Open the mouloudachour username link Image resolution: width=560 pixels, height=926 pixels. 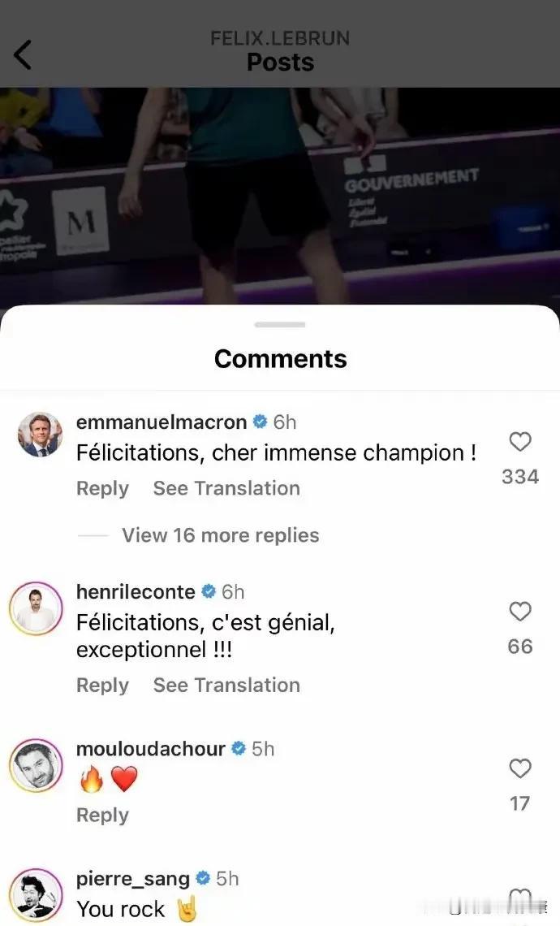(150, 748)
